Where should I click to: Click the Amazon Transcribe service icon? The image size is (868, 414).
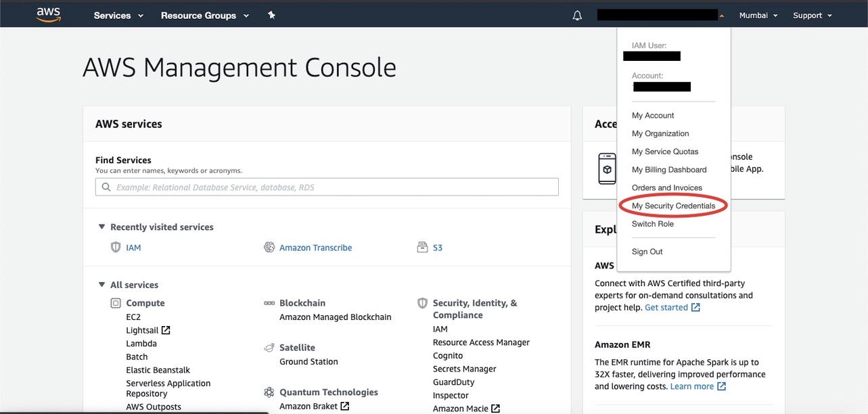click(x=269, y=247)
